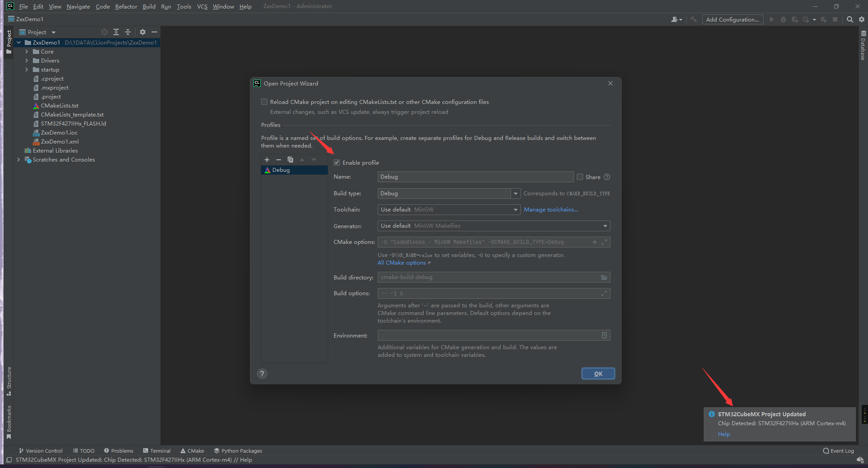Click the user account icon in toolbar
This screenshot has height=468, width=868.
[x=677, y=19]
